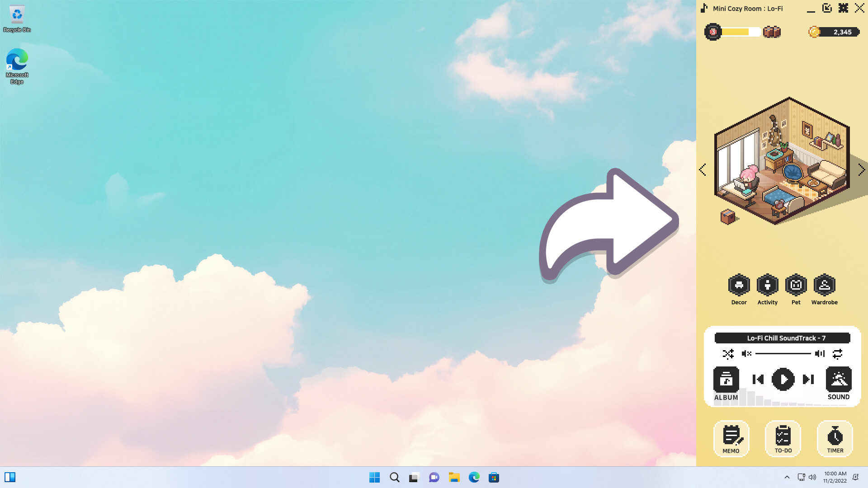The height and width of the screenshot is (488, 868).
Task: Toggle repeat playback mode
Action: [x=837, y=354]
